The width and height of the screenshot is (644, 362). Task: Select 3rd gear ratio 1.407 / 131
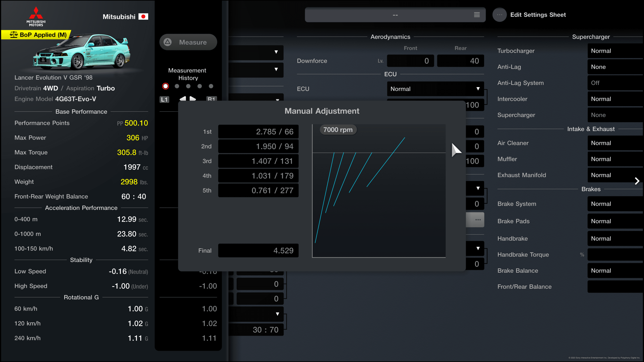(x=258, y=161)
